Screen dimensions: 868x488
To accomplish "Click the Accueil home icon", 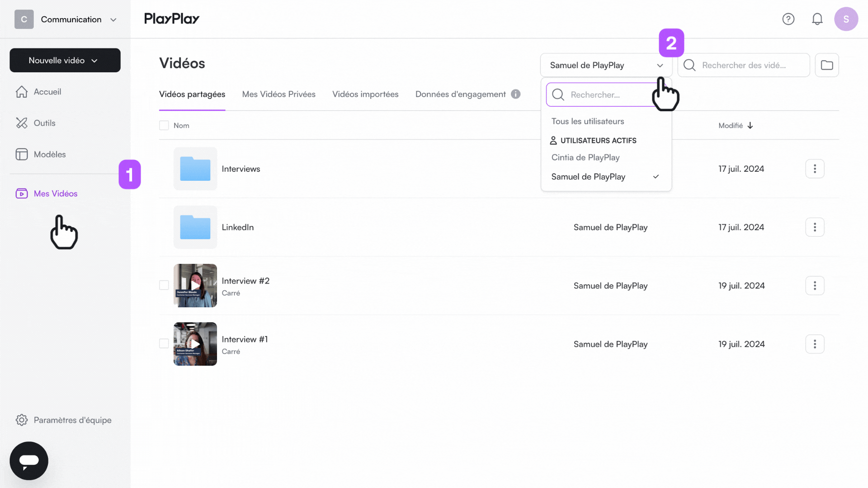I will point(22,92).
